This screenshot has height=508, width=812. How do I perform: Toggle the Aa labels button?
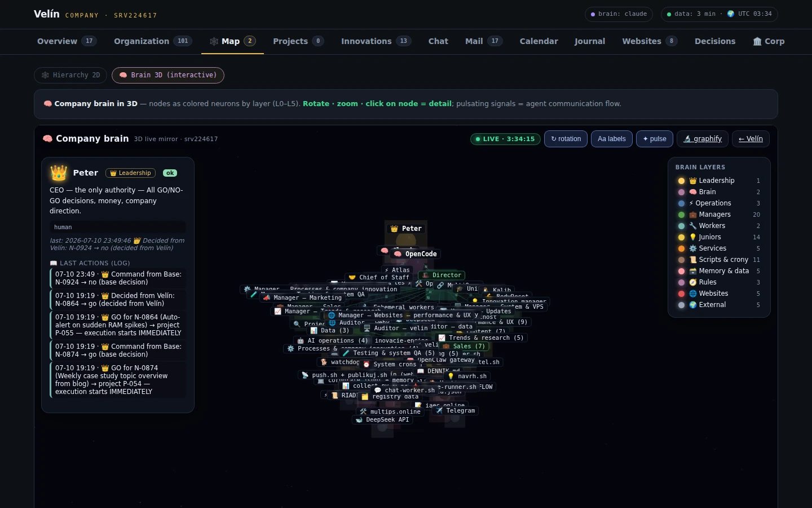pyautogui.click(x=611, y=139)
